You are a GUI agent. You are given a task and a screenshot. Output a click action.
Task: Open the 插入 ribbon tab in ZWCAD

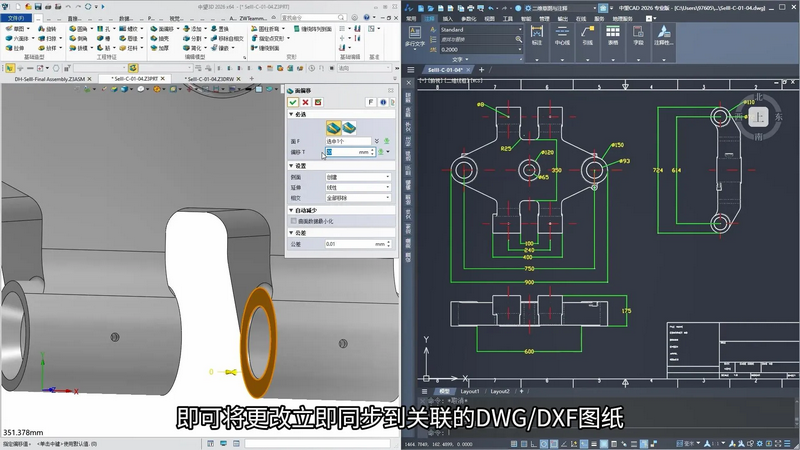coord(447,18)
